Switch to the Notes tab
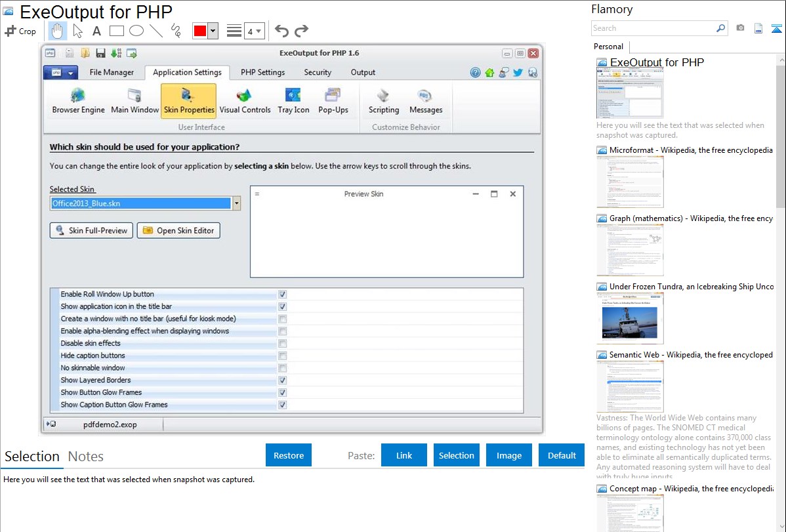This screenshot has width=786, height=532. point(86,457)
